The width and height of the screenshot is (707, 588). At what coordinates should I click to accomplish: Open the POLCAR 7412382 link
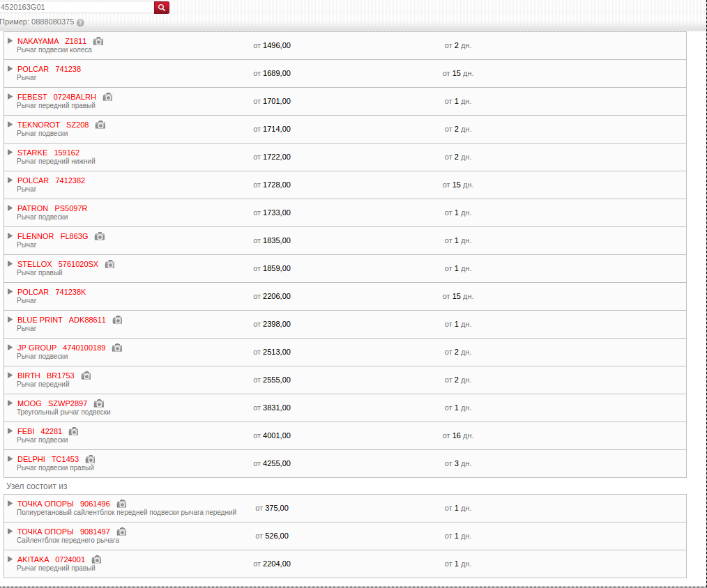[51, 180]
